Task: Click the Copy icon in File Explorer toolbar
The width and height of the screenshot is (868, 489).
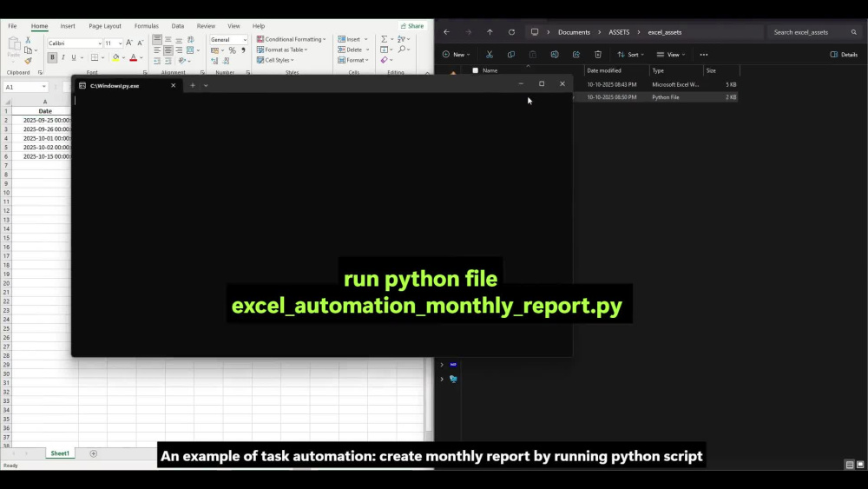Action: [x=511, y=54]
